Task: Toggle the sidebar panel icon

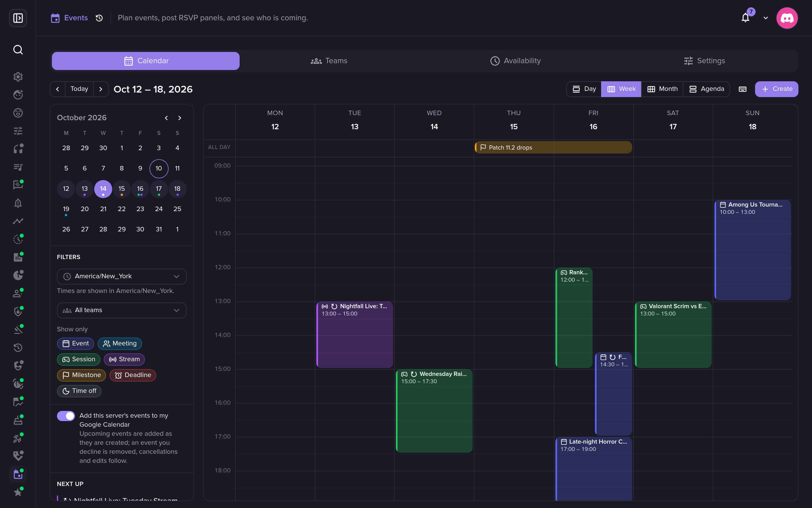Action: click(18, 18)
